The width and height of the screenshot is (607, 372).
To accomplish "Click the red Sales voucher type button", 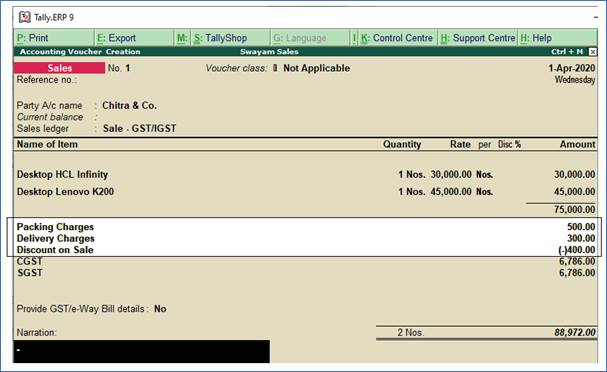I will coord(59,68).
